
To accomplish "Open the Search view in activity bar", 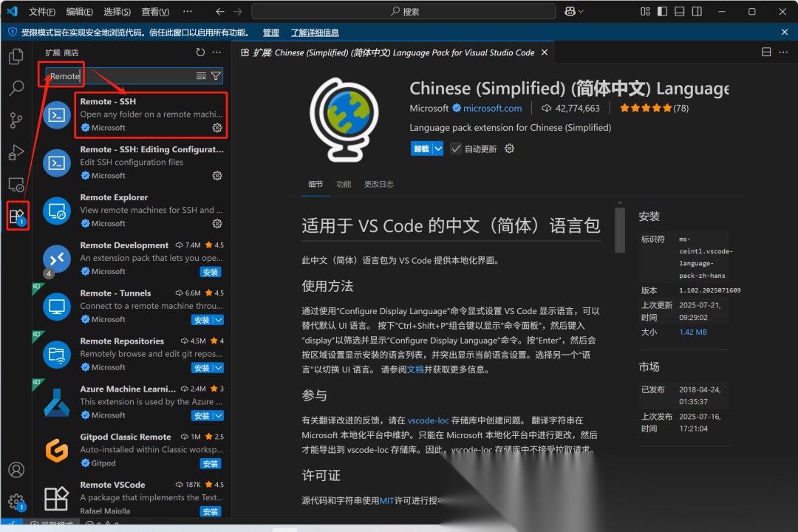I will click(16, 88).
